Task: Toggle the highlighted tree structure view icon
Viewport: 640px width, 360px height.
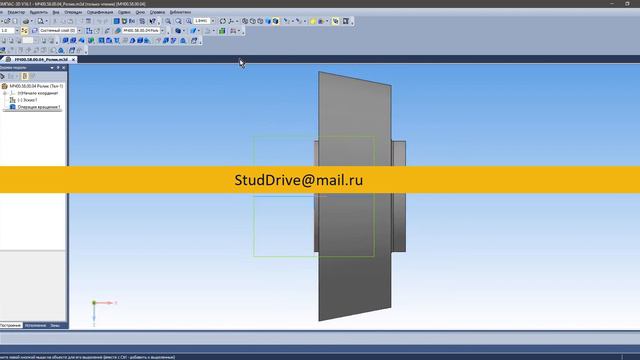Action: pos(25,76)
